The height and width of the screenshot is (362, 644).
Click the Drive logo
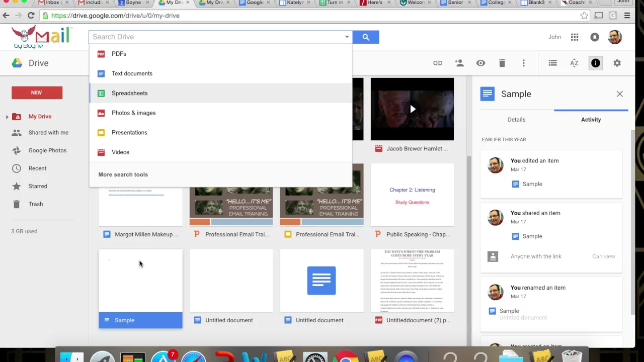tap(30, 63)
